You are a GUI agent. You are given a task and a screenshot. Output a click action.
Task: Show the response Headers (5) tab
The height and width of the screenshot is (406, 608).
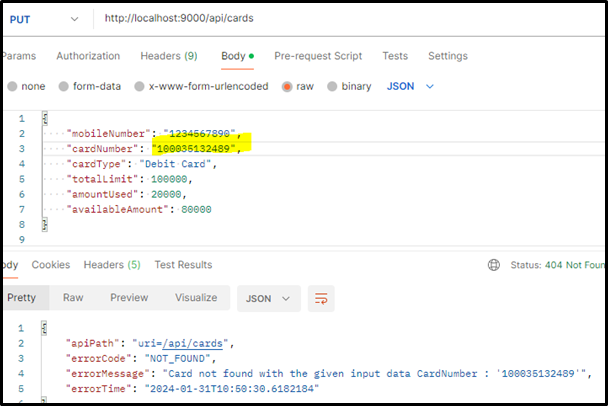[x=112, y=265]
